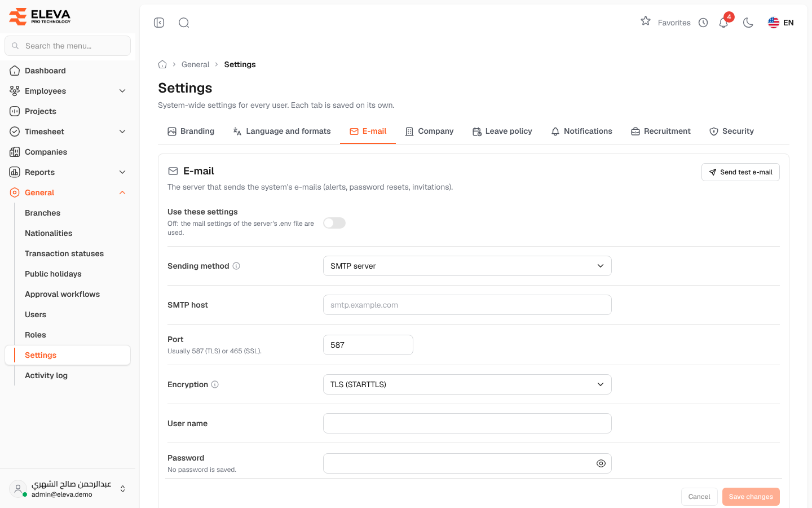Focus the SMTP host input field

(x=467, y=305)
